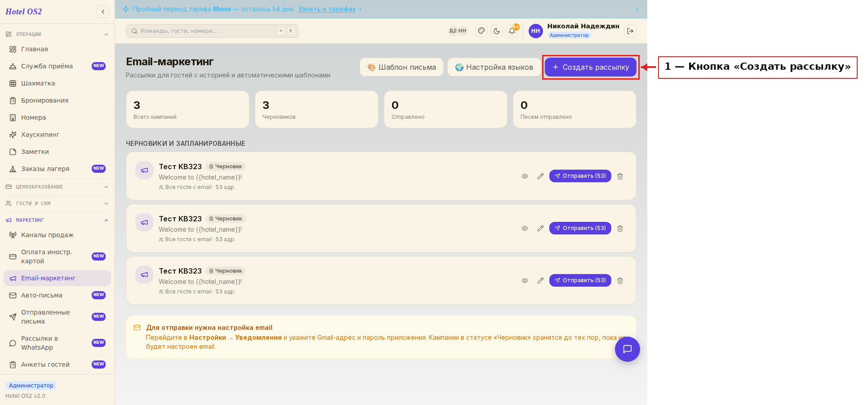This screenshot has width=868, height=405.
Task: Collapse the sidebar with the arrow button
Action: pos(103,12)
